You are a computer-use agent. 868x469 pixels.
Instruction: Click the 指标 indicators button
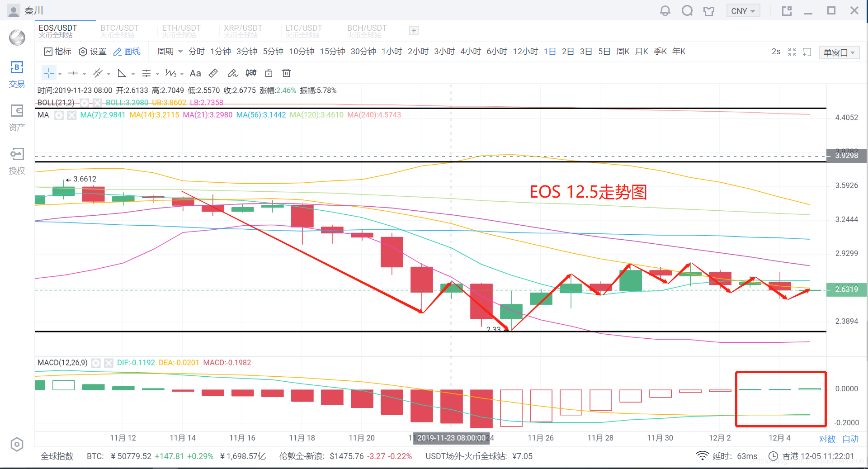(58, 52)
